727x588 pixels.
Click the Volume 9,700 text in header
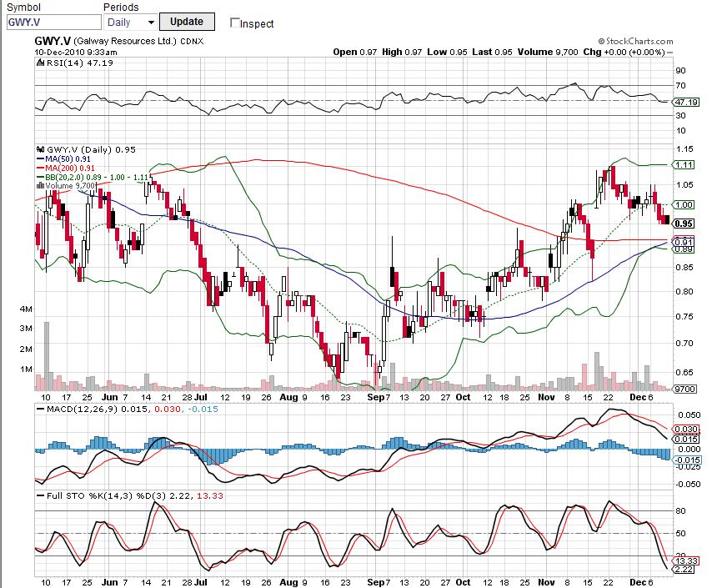click(x=548, y=52)
